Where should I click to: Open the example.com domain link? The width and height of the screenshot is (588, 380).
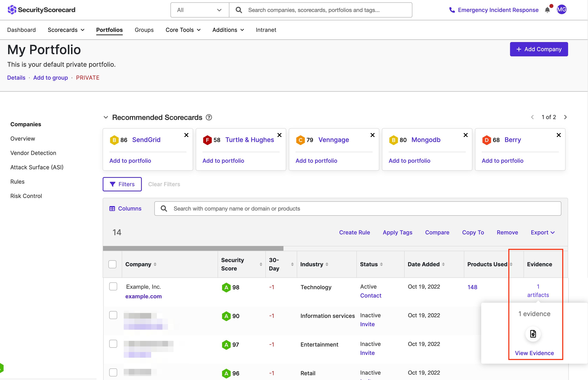[x=143, y=296]
